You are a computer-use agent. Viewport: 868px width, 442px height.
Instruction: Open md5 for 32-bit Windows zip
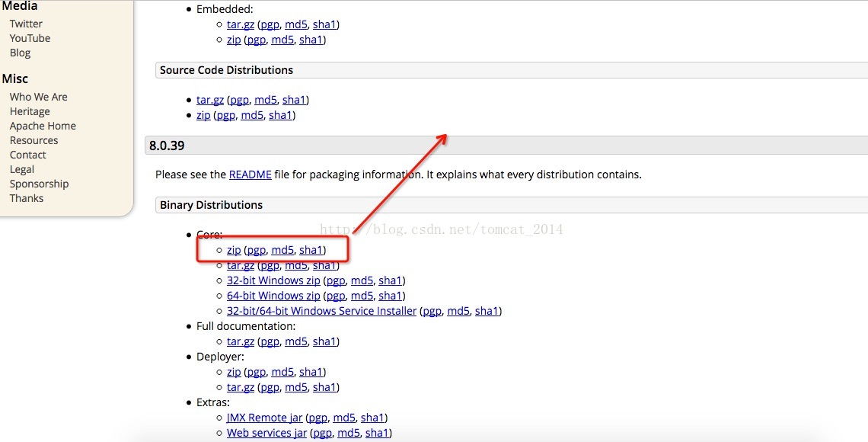(362, 280)
